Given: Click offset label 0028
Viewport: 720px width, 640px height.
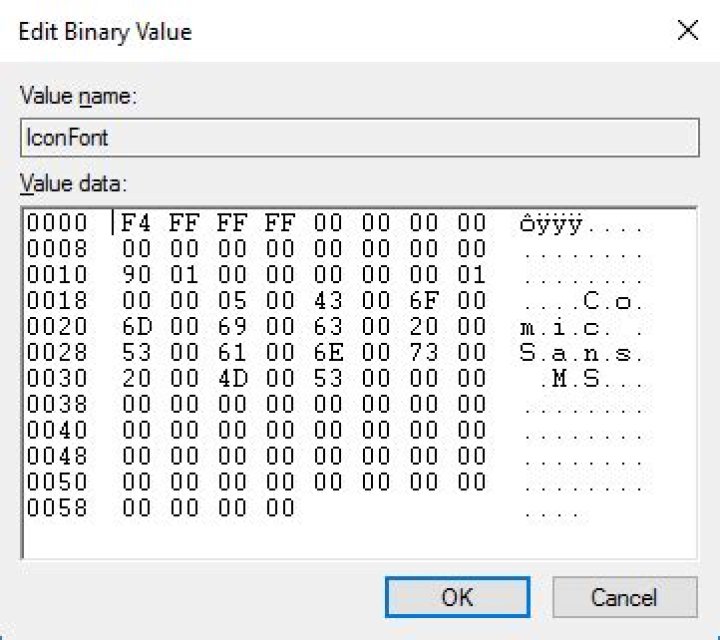Looking at the screenshot, I should click(57, 353).
